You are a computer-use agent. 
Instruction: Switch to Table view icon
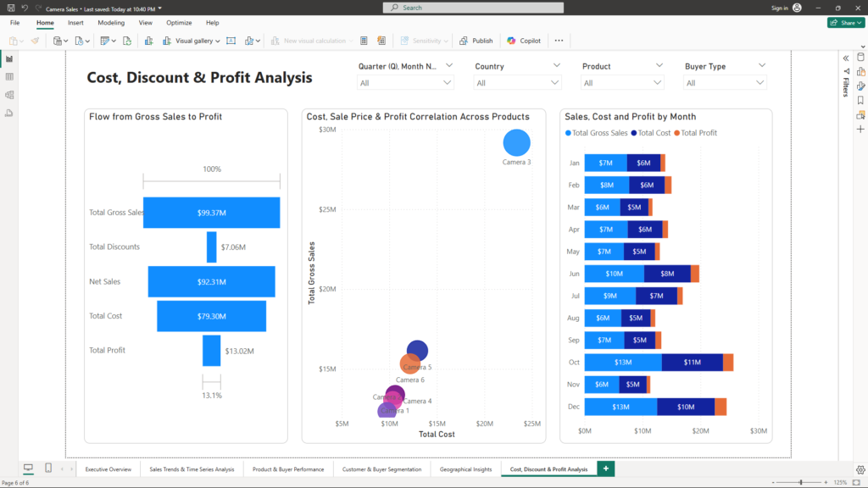pos(9,77)
